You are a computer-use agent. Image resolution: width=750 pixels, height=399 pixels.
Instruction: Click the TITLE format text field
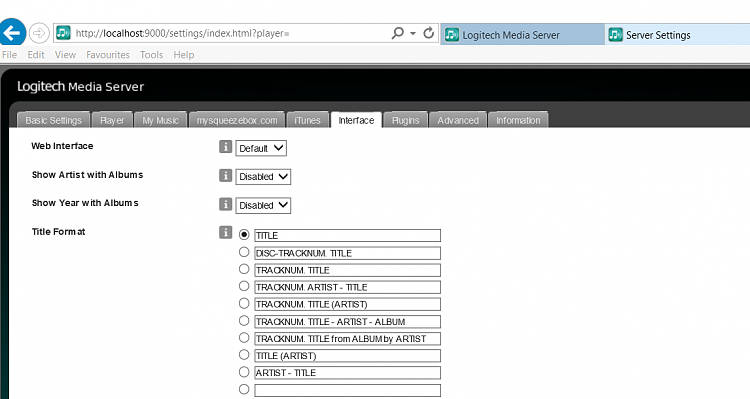(347, 235)
